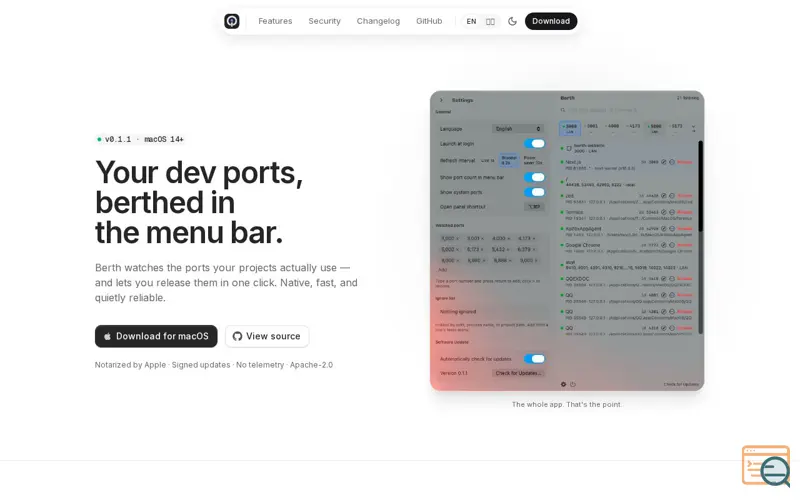Image resolution: width=800 pixels, height=500 pixels.
Task: Click the 'Notarized by Apple' footnote text
Action: click(x=130, y=365)
